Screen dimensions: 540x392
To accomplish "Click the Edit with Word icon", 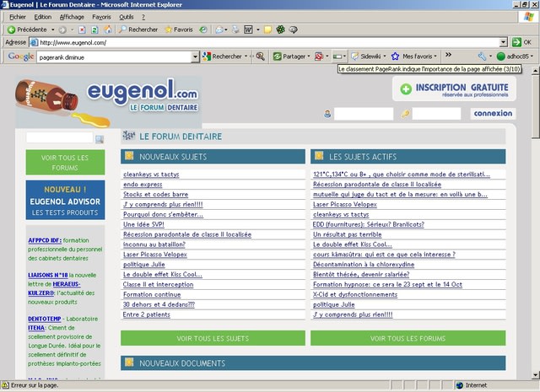I will click(x=248, y=30).
